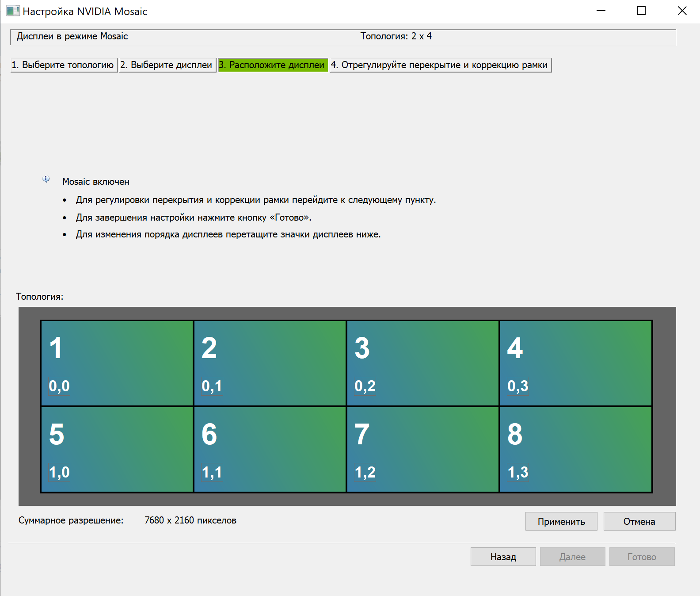Finish setup with the Готово button

642,557
